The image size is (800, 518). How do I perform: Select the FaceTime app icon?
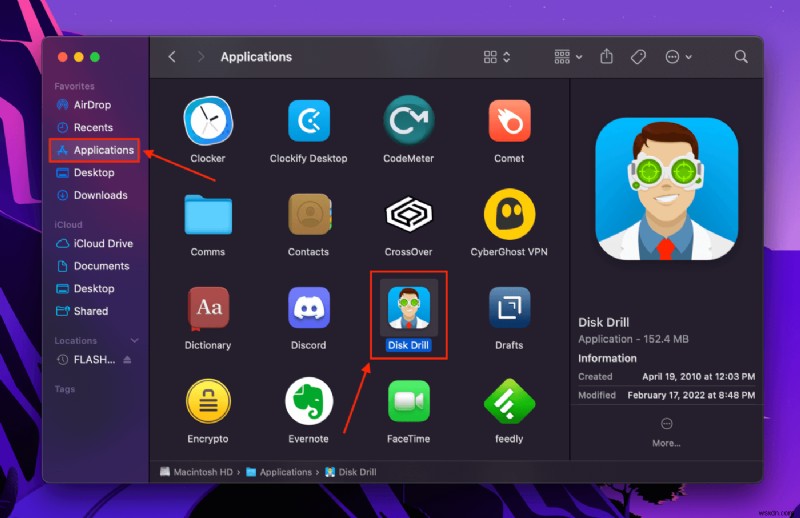(x=409, y=402)
